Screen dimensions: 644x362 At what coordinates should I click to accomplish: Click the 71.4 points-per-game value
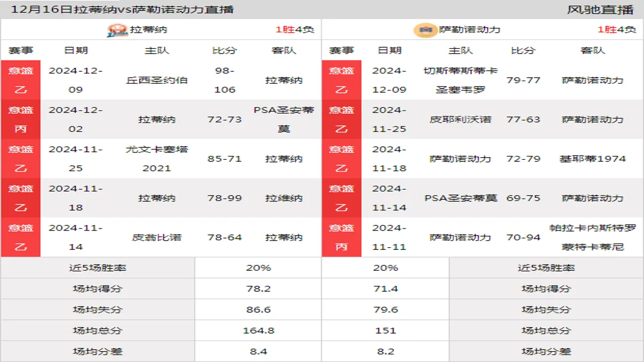pos(385,289)
